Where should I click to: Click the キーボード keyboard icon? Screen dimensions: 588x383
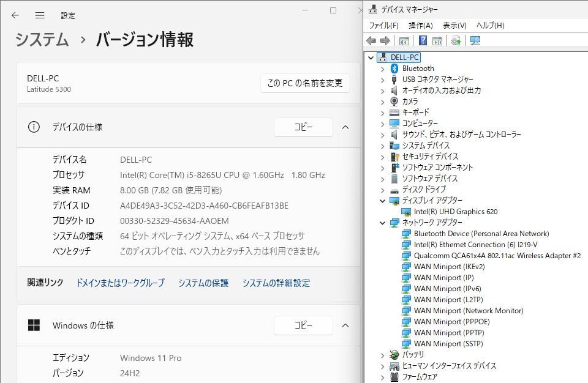click(394, 112)
